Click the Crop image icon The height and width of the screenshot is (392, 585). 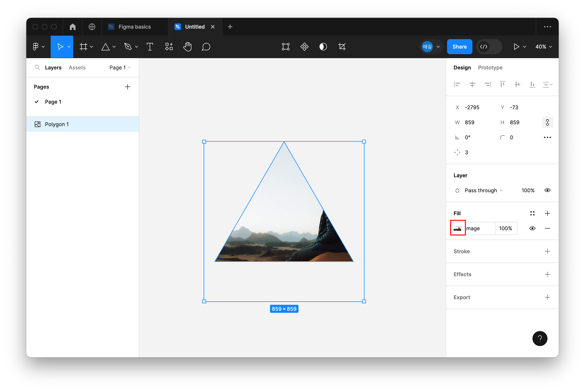tap(342, 47)
